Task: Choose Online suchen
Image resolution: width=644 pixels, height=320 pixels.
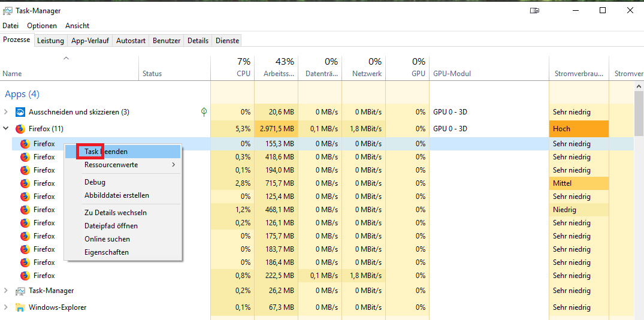Action: click(123, 239)
